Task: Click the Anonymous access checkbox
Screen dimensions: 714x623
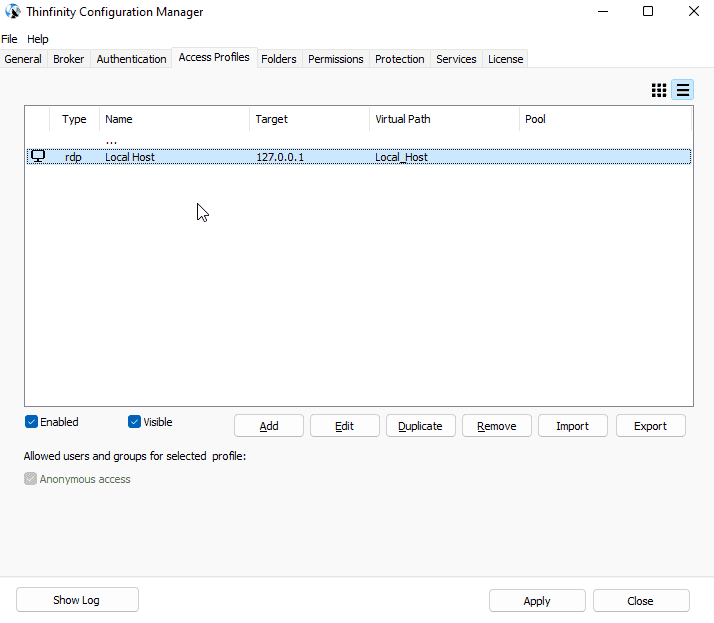Action: point(30,479)
